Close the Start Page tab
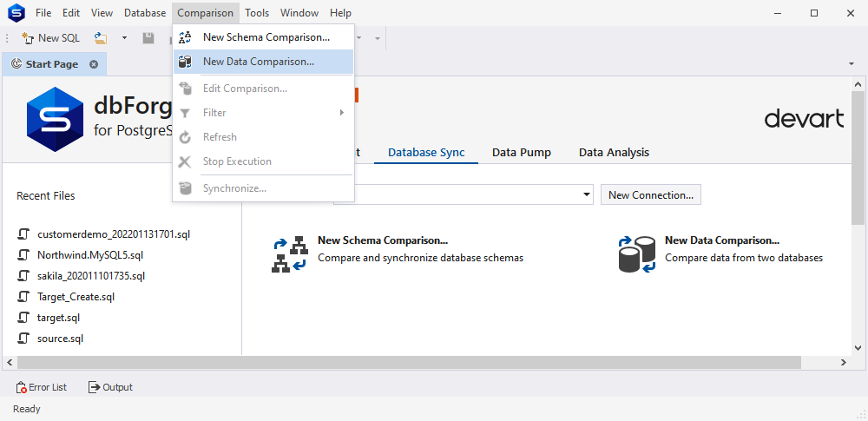868x421 pixels. click(x=94, y=64)
